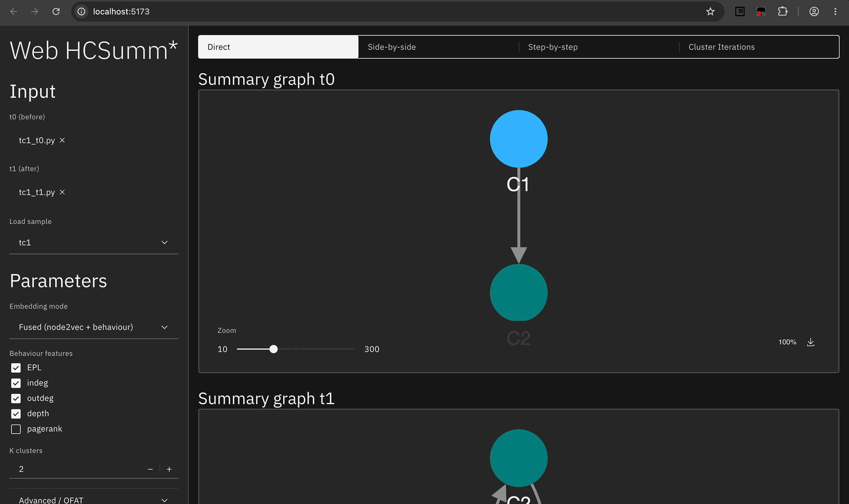Decrease K clusters with minus button
This screenshot has width=849, height=504.
150,469
